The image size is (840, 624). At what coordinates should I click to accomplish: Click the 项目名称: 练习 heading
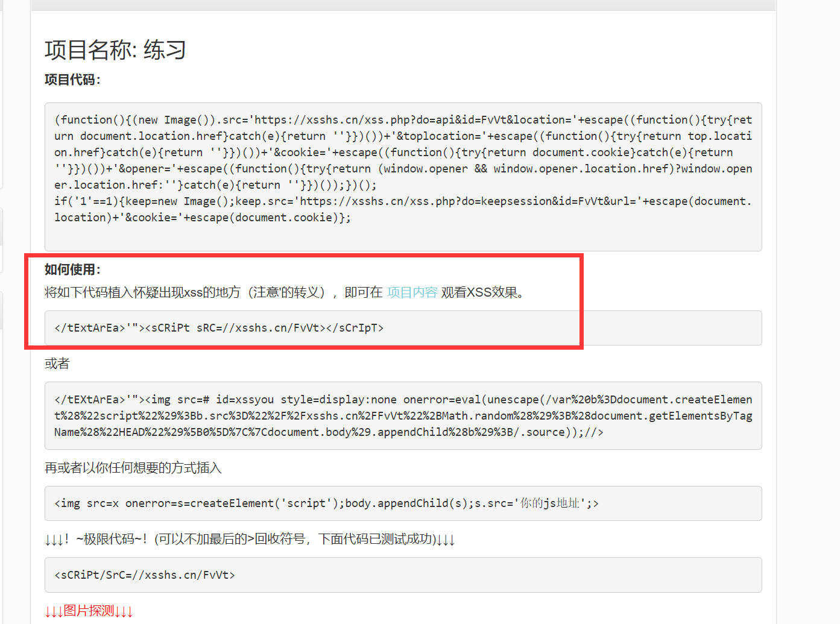click(115, 49)
